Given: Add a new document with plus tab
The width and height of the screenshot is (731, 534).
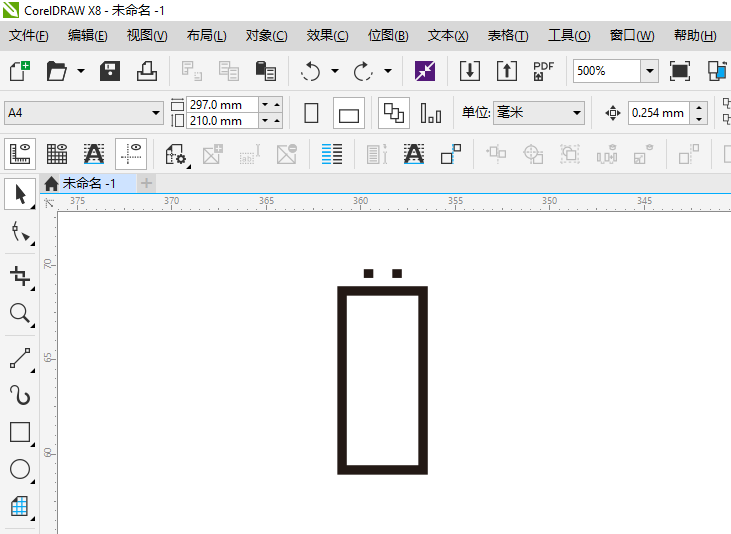Looking at the screenshot, I should tap(147, 183).
